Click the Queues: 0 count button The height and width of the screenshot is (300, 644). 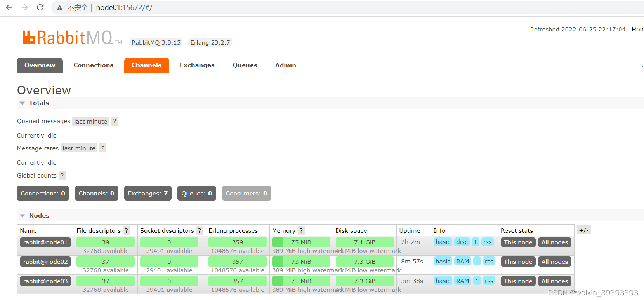[x=197, y=194]
